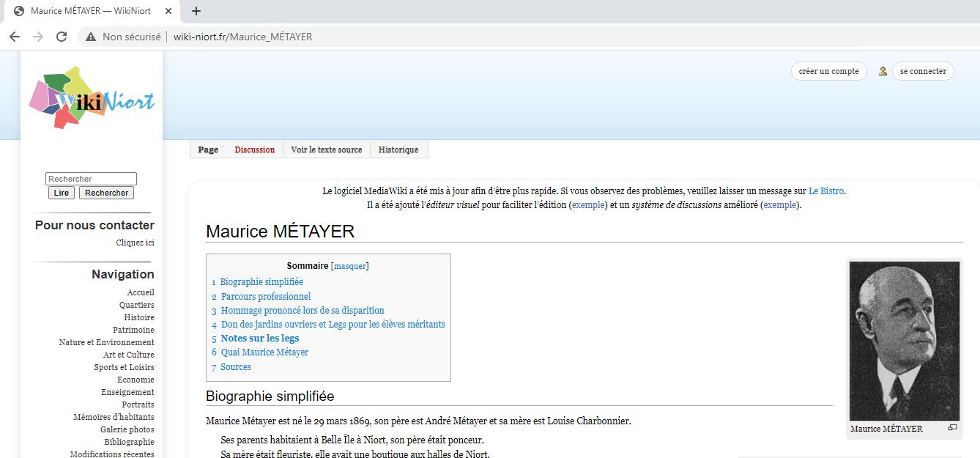Image resolution: width=980 pixels, height=458 pixels.
Task: Click the Maurice MÉTAYER caption under the portrait
Action: tap(886, 429)
